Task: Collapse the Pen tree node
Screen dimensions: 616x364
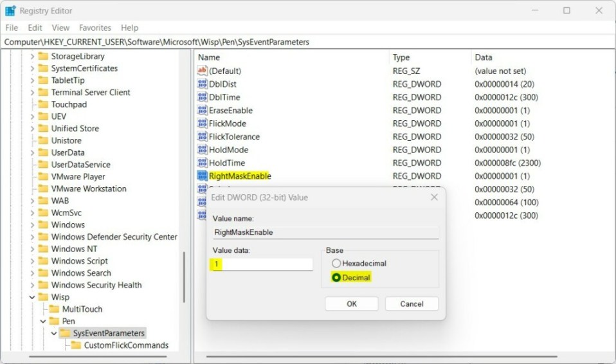Action: click(43, 322)
